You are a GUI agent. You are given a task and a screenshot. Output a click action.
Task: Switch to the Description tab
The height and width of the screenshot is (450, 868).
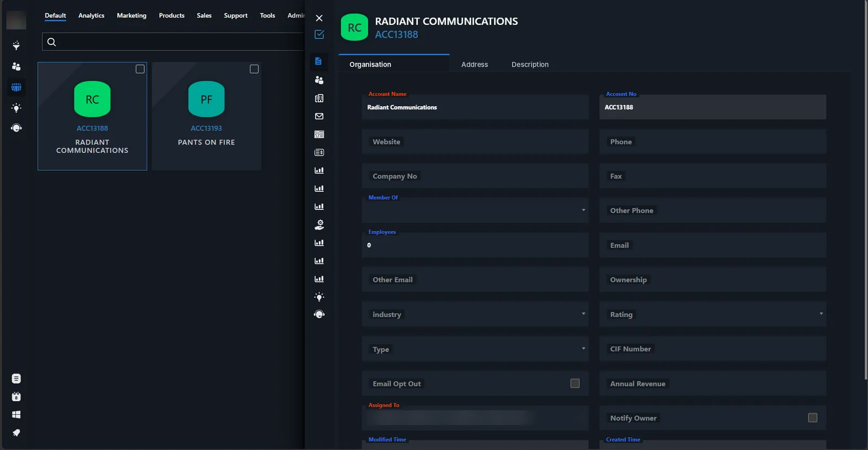tap(530, 65)
